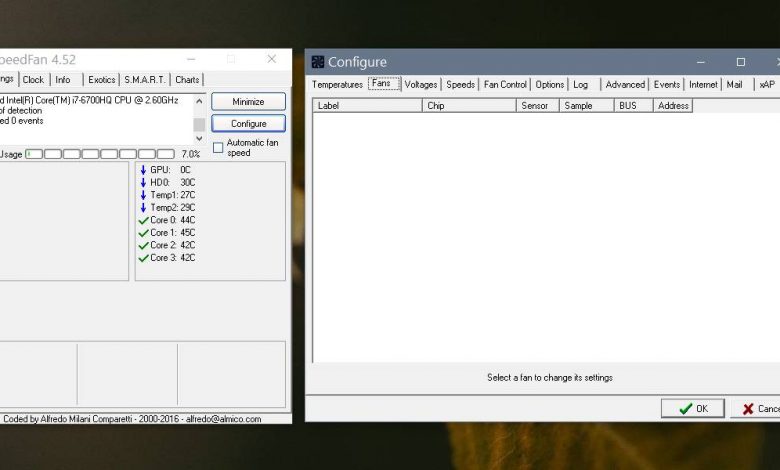Click the Core 0: 44C reading

pyautogui.click(x=173, y=220)
